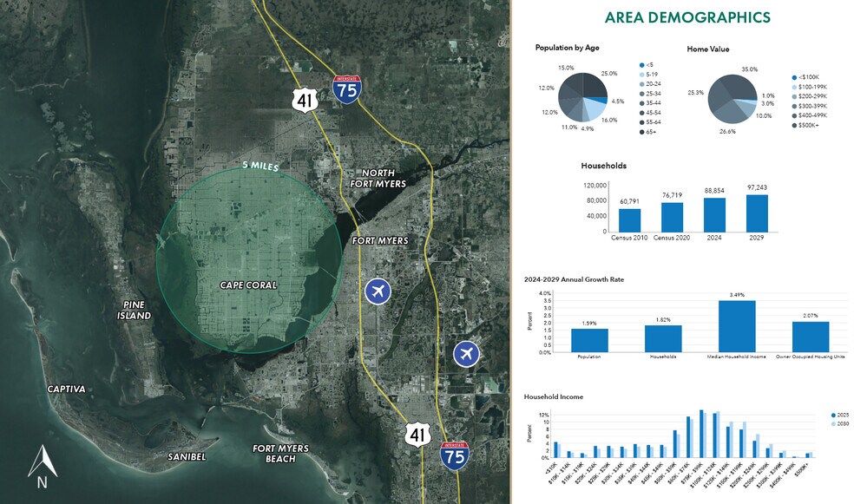The width and height of the screenshot is (854, 504).
Task: Click the '2024-2029 Annual Growth Rate' title
Action: coord(574,279)
